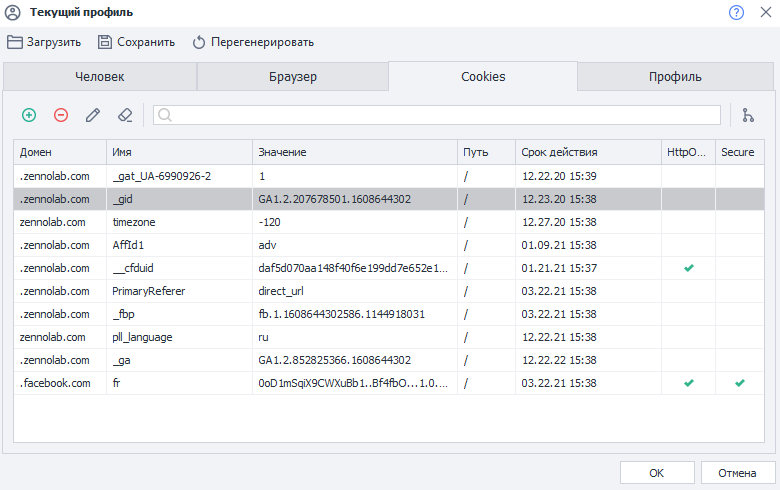
Task: Toggle Secure checkmark for facebook fr cookie
Action: pos(740,383)
